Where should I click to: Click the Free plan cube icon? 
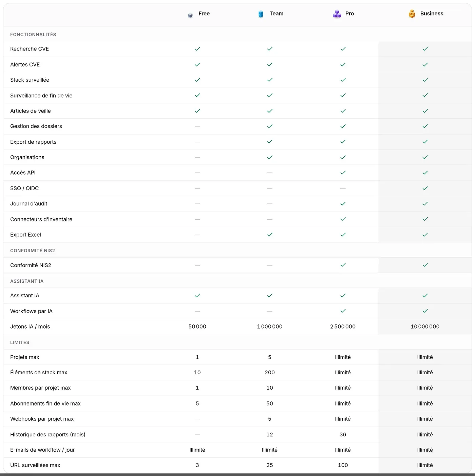pyautogui.click(x=190, y=15)
